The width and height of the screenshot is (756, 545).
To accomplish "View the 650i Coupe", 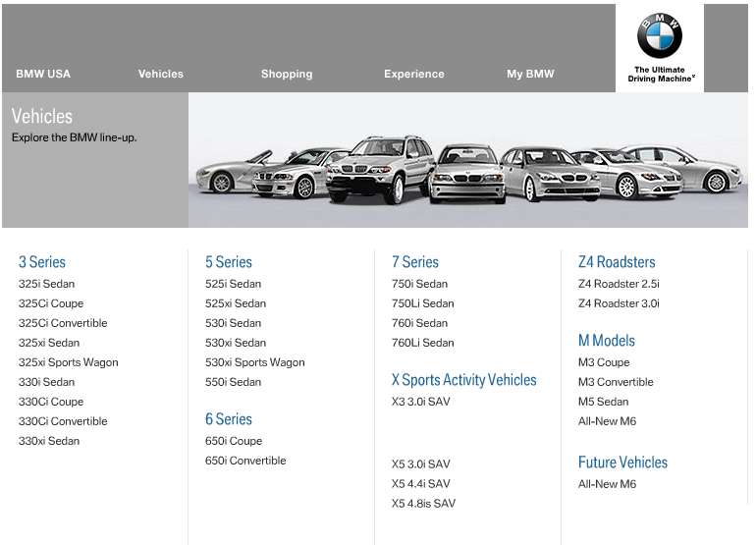I will pos(234,441).
